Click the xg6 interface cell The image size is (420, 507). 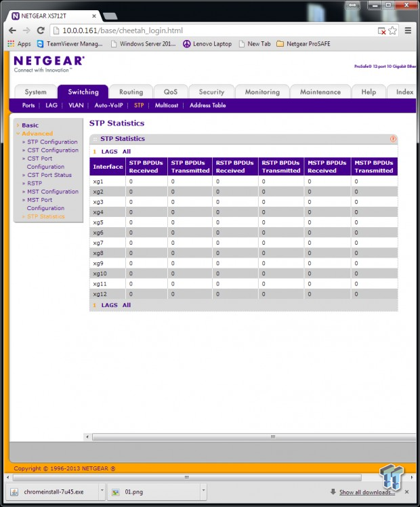point(108,232)
